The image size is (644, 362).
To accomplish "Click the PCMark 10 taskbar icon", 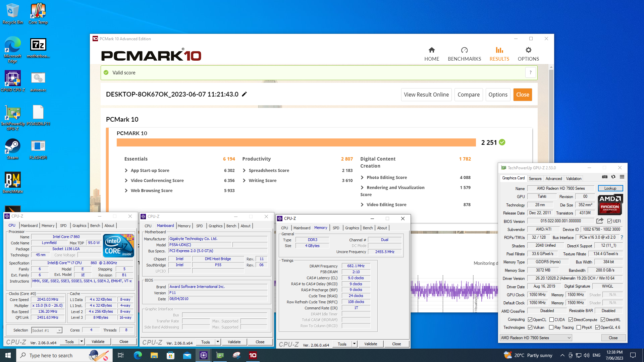I will tap(253, 355).
